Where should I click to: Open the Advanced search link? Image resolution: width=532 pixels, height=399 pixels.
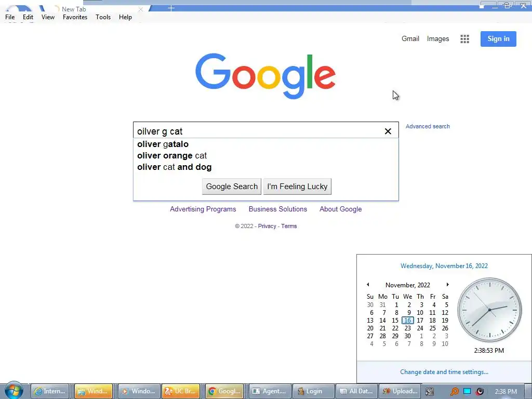[428, 126]
